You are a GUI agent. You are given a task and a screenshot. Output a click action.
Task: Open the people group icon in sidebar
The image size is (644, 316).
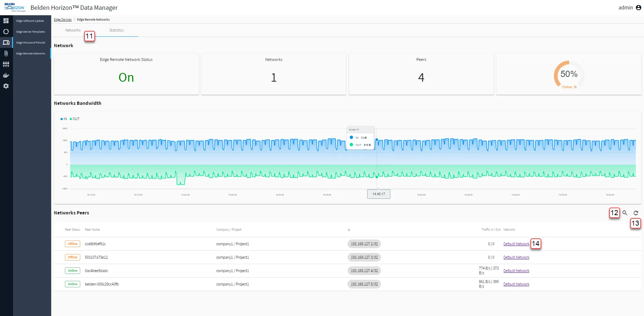tap(6, 64)
